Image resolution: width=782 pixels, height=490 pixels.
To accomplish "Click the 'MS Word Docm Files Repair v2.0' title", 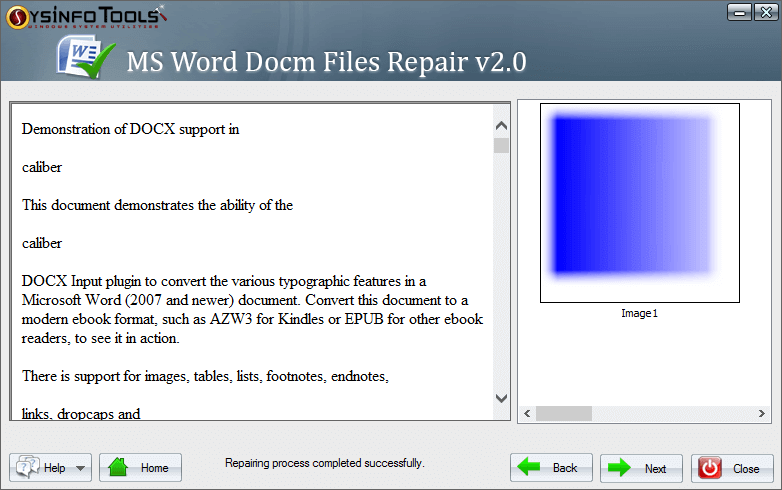I will [326, 62].
